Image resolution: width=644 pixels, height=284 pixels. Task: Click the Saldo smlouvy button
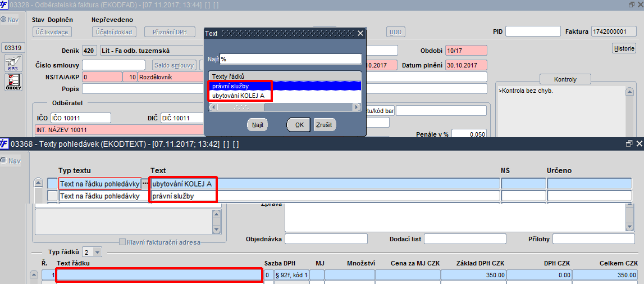point(174,65)
